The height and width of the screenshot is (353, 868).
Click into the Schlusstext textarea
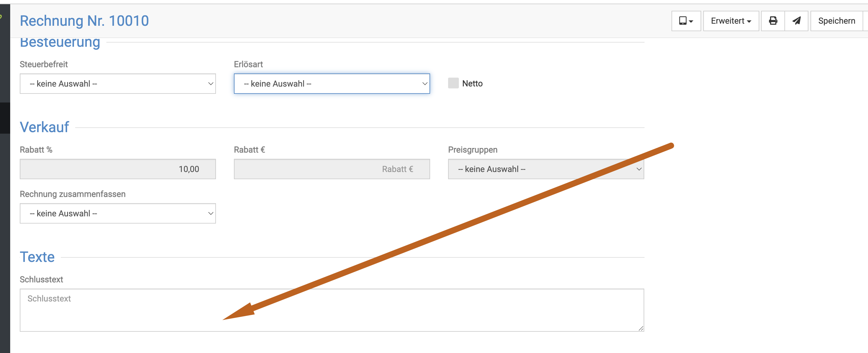(332, 310)
